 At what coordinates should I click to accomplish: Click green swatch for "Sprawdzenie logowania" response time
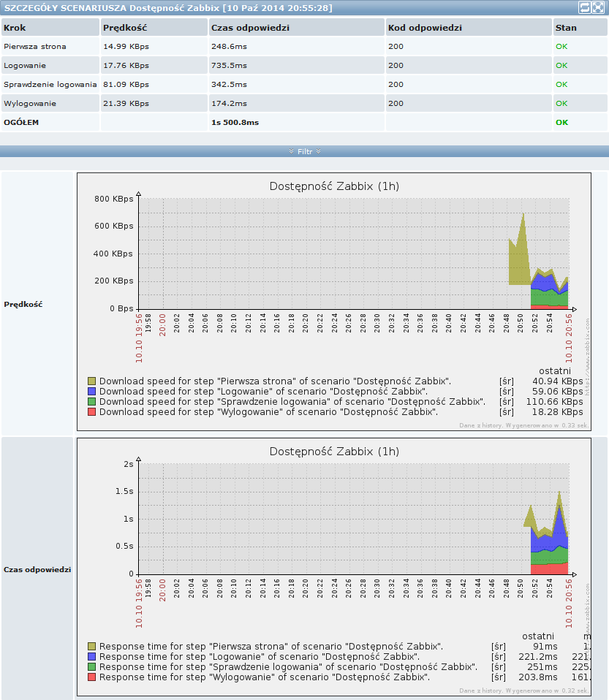click(x=91, y=667)
